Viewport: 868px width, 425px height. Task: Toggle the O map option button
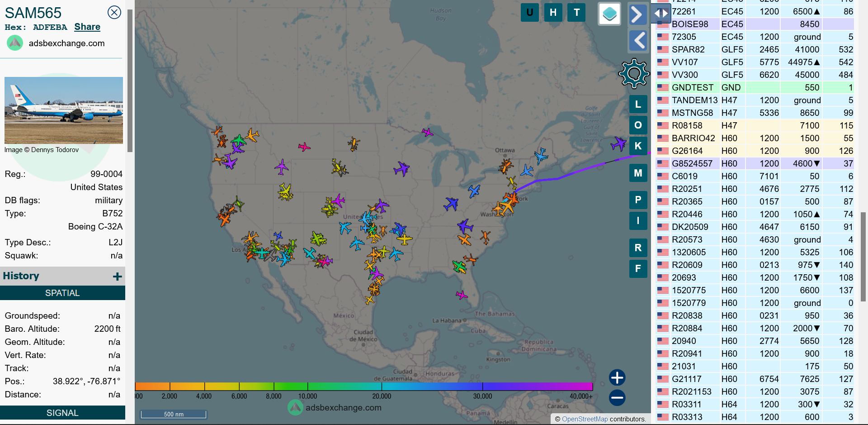(638, 125)
